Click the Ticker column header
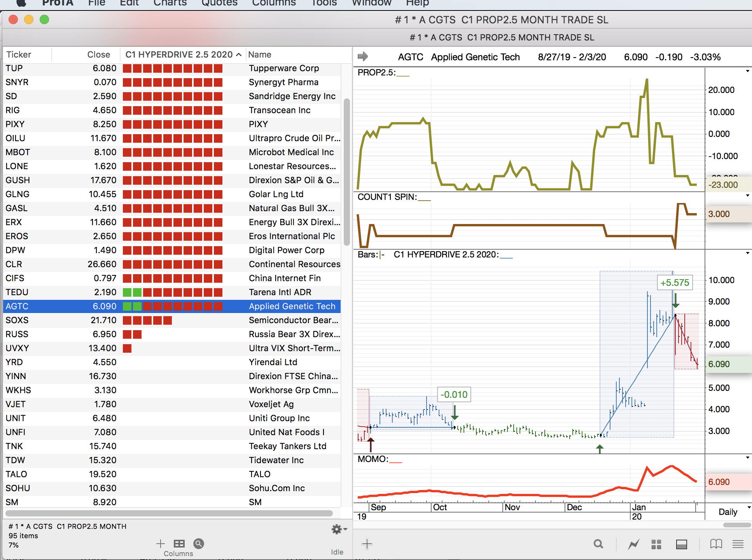 coord(19,54)
